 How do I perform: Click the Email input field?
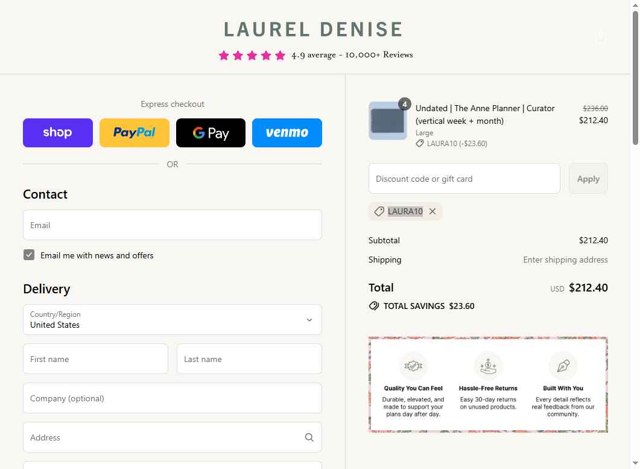click(172, 225)
